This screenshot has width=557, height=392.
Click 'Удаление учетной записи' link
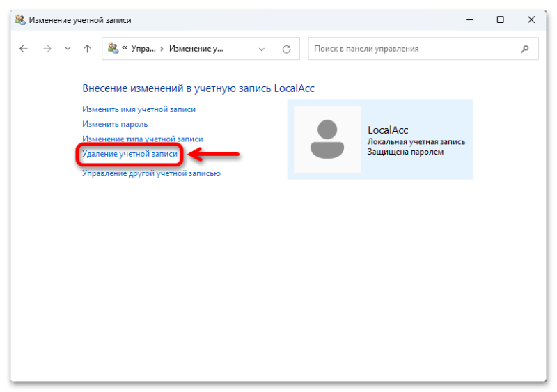pos(130,154)
